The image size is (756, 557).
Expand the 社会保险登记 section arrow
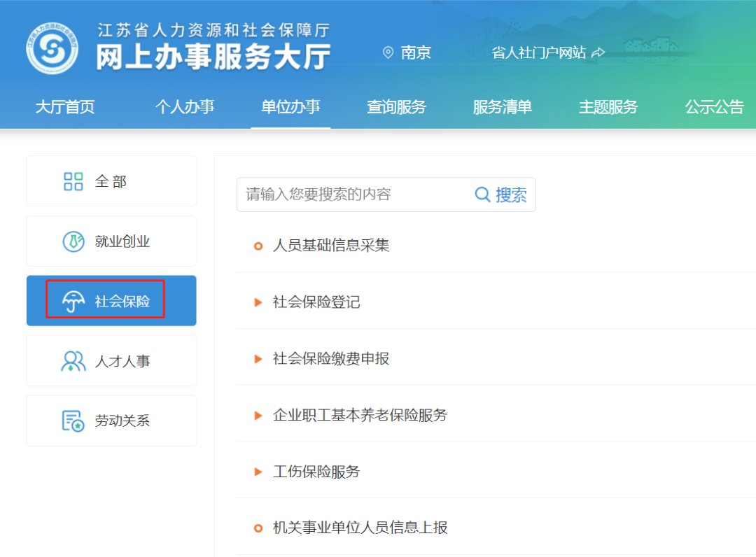[258, 302]
